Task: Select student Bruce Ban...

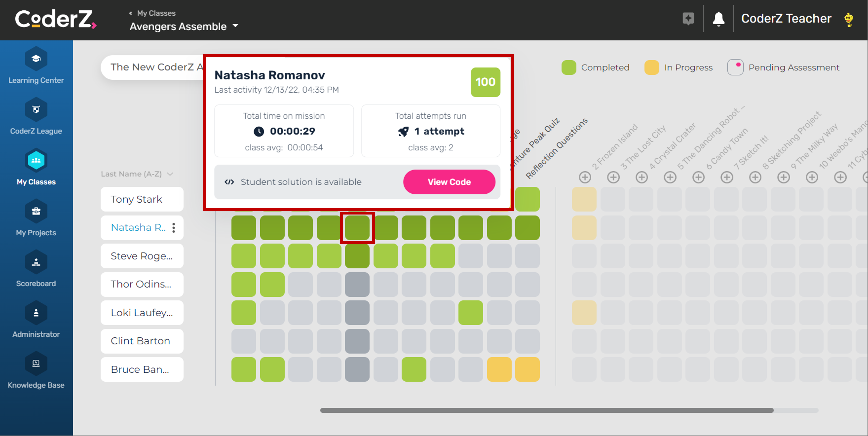Action: point(142,369)
